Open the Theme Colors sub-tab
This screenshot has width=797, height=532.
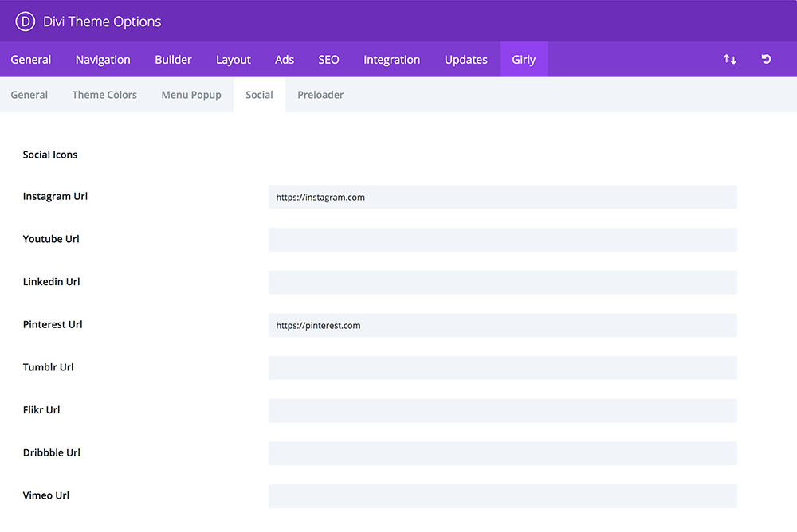coord(104,95)
